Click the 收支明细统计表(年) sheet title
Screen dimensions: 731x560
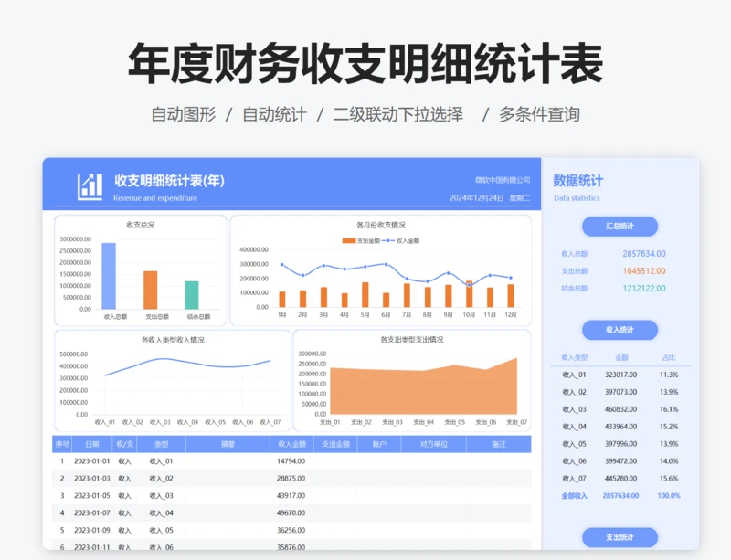169,181
